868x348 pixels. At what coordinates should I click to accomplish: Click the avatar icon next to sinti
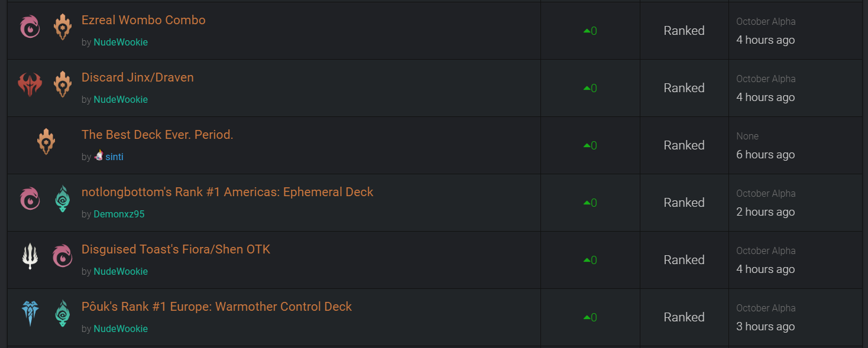click(99, 156)
